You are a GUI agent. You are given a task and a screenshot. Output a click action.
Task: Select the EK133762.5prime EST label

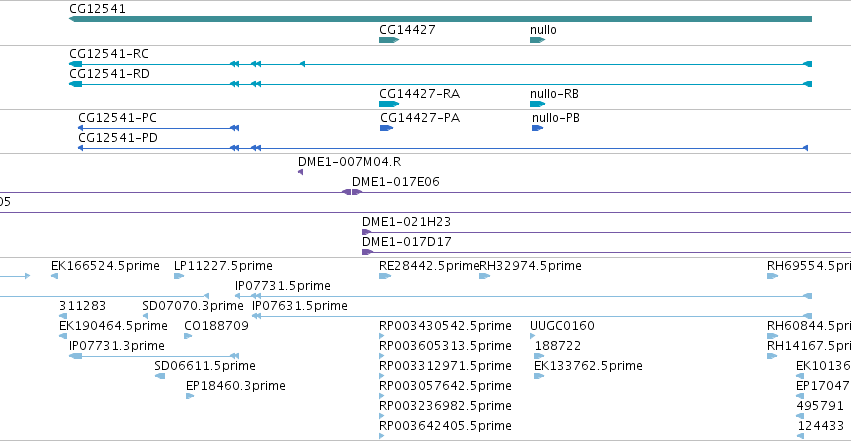tap(588, 366)
